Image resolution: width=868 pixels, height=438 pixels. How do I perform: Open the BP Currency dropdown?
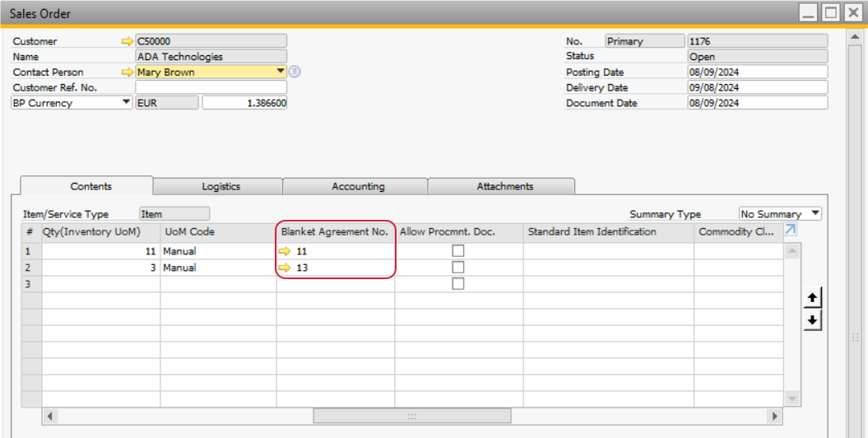(126, 103)
